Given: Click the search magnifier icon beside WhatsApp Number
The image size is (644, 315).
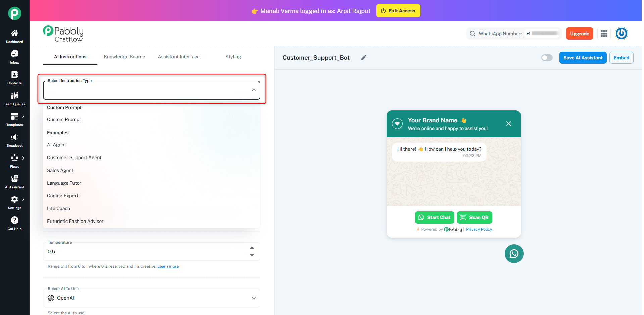Looking at the screenshot, I should tap(472, 34).
